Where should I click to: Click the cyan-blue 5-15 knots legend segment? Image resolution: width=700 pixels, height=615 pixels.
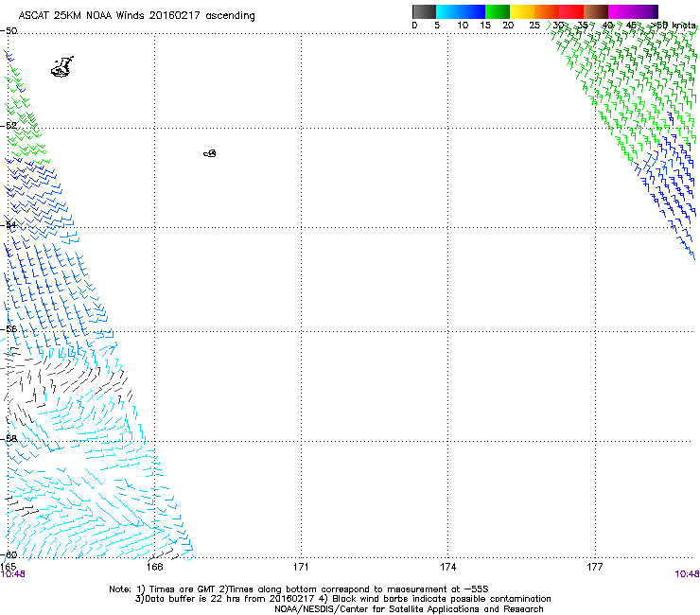coord(461,11)
